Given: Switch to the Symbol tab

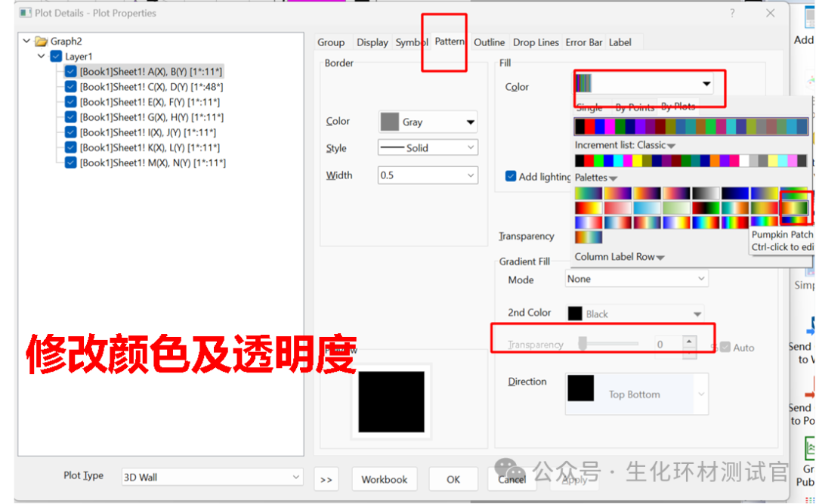Looking at the screenshot, I should click(411, 42).
